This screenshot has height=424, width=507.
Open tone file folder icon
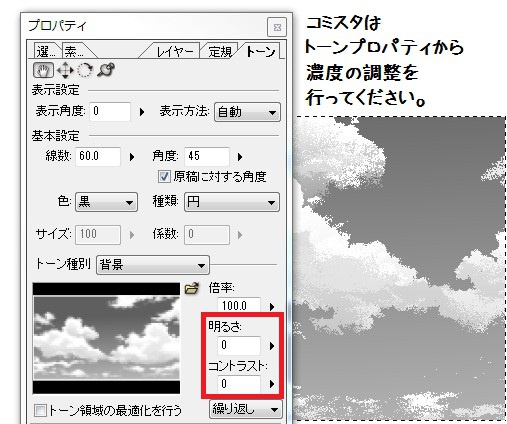click(x=192, y=288)
